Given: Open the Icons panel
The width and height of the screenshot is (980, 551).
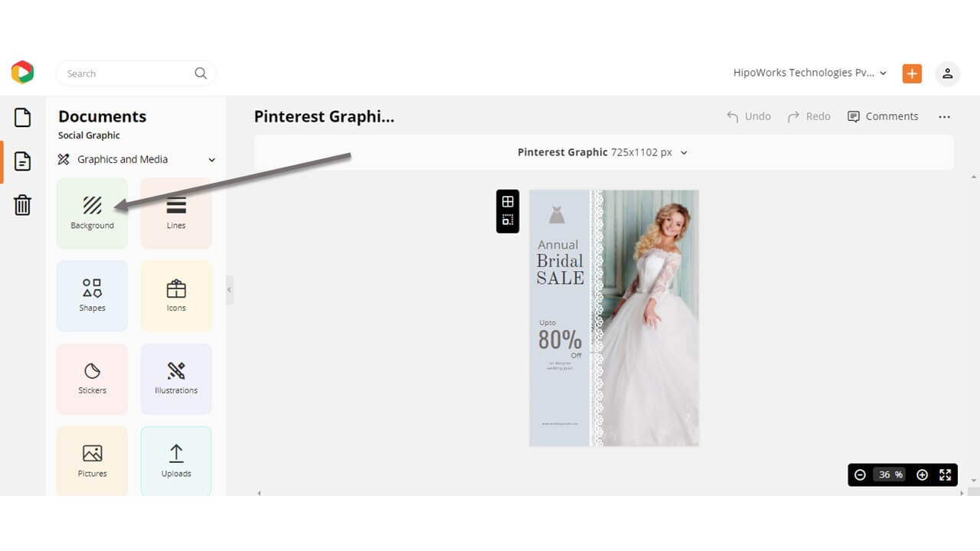Looking at the screenshot, I should coord(176,295).
